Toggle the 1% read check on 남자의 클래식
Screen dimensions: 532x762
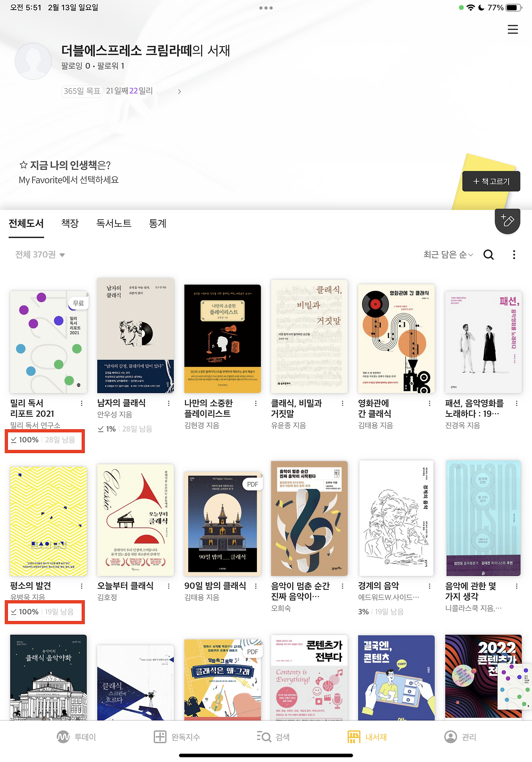101,429
